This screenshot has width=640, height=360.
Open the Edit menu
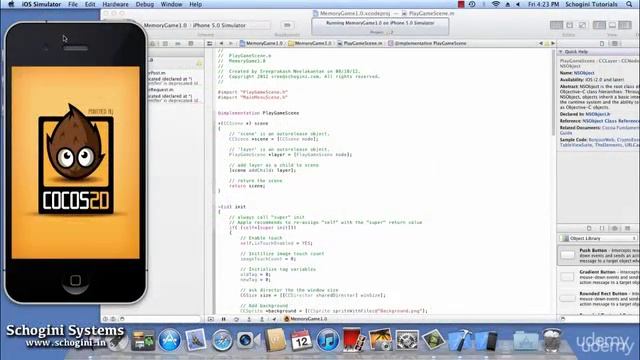(90, 4)
